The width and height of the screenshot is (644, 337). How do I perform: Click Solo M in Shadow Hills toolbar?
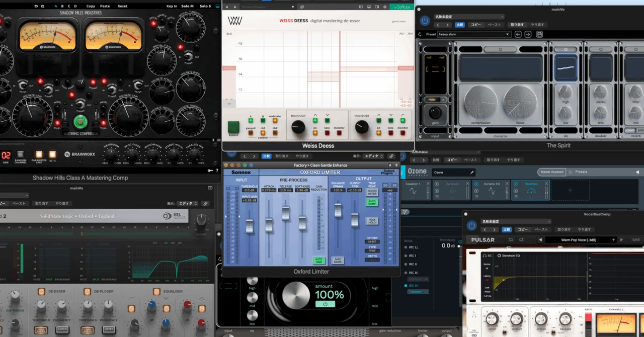pos(187,7)
